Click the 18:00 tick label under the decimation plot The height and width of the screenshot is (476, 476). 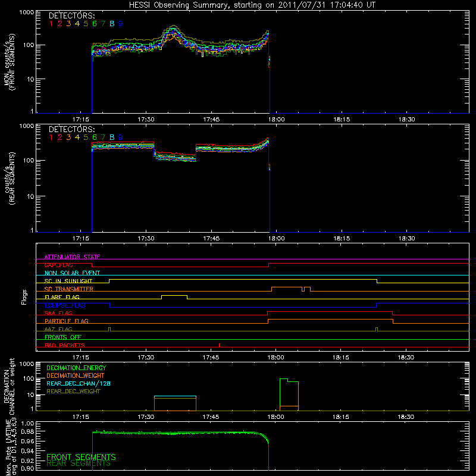tap(275, 417)
